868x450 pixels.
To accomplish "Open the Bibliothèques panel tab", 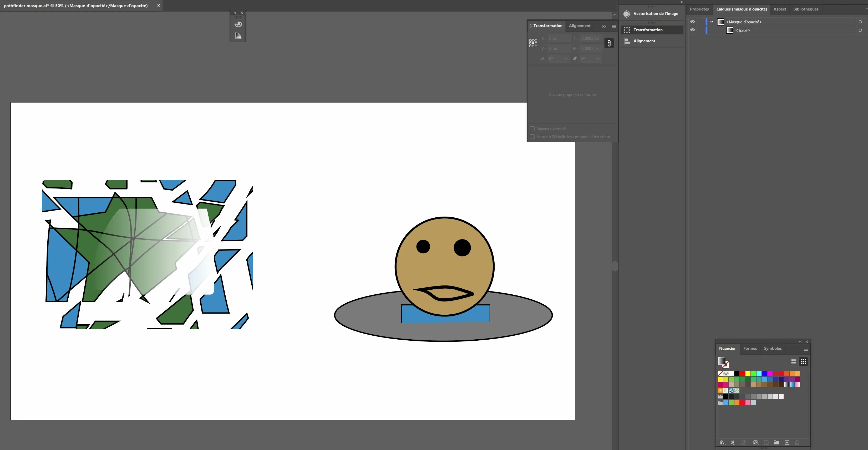I will (805, 9).
